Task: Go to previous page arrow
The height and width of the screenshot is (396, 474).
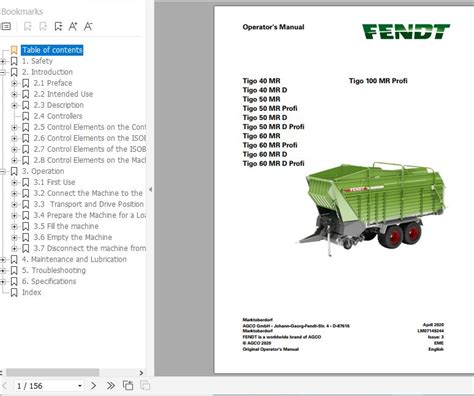Action: 5,386
